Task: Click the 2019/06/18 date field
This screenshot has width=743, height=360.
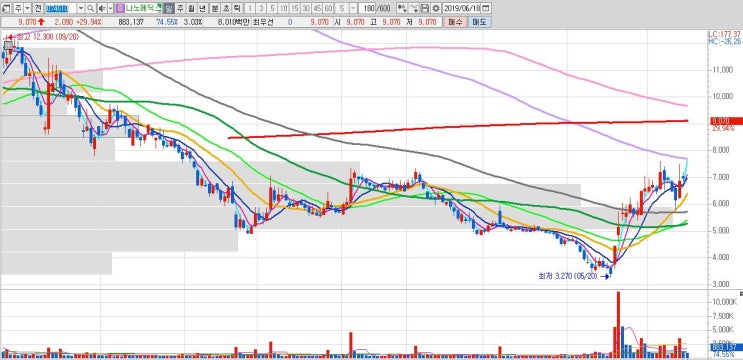Action: pos(462,9)
